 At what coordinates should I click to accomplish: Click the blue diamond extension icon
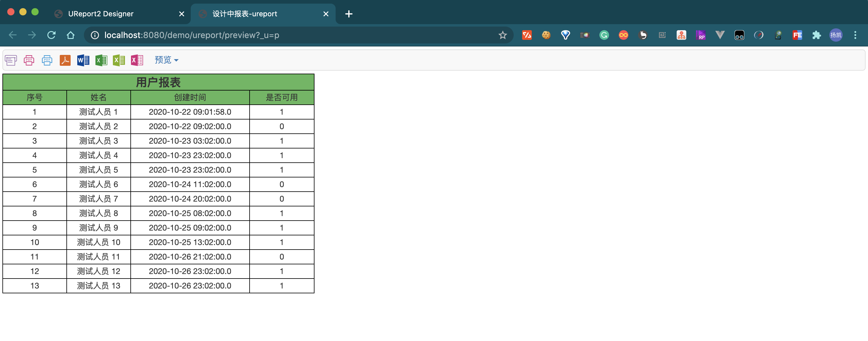coord(565,35)
